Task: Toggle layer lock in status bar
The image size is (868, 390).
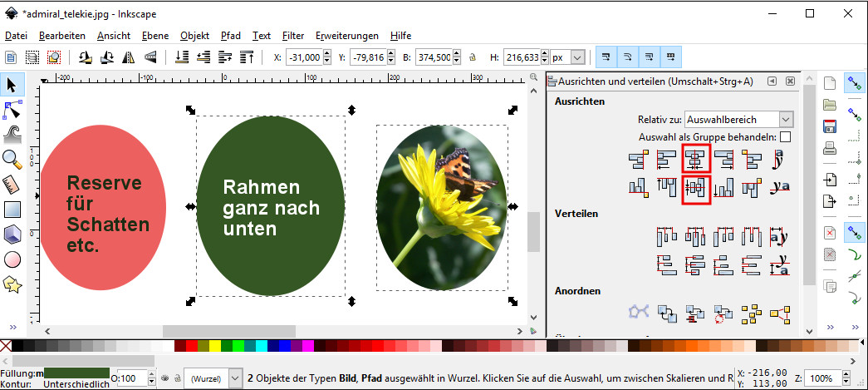Action: 177,378
